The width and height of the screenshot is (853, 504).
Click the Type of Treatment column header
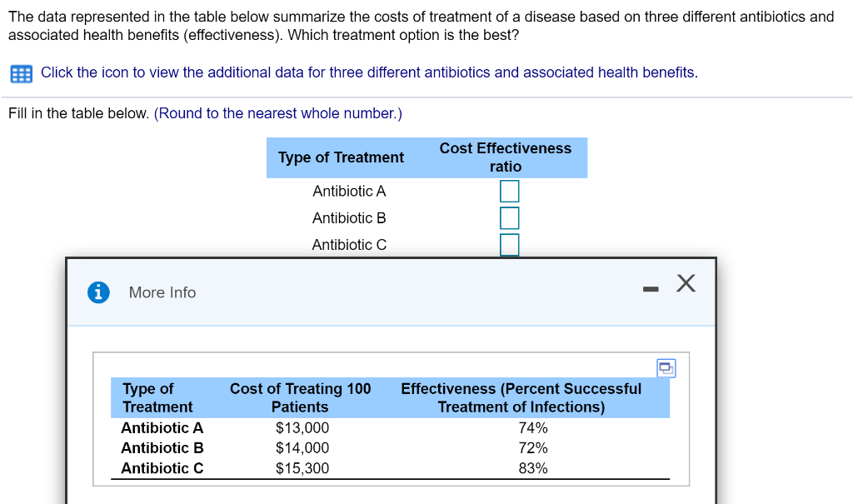tap(341, 157)
